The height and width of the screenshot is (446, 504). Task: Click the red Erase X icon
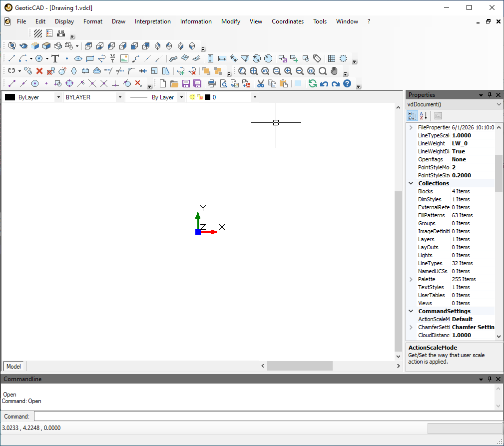pyautogui.click(x=39, y=71)
